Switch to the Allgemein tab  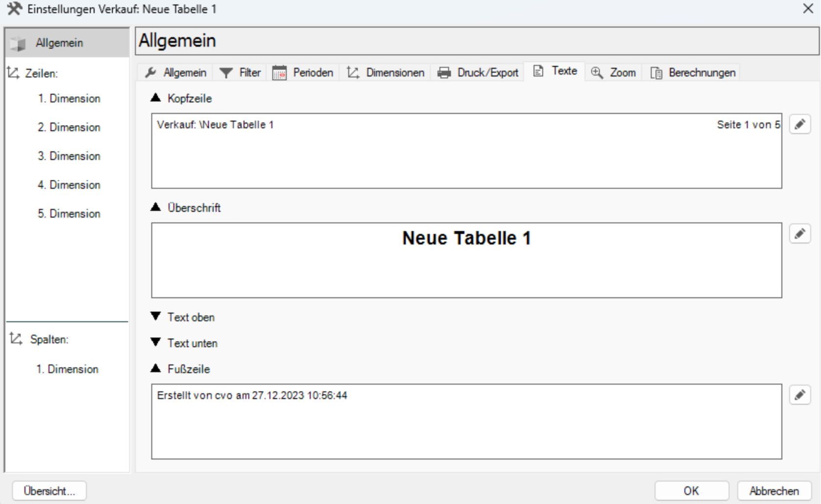pyautogui.click(x=175, y=73)
